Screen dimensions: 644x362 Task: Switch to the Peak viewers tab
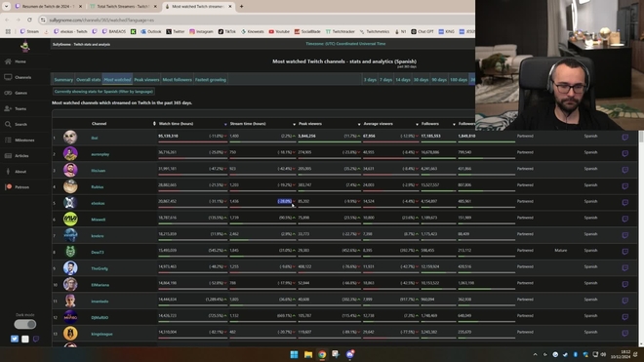pyautogui.click(x=146, y=80)
